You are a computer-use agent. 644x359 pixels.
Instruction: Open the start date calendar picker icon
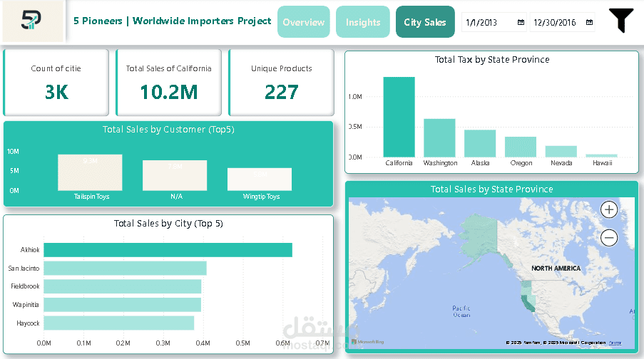pos(521,22)
